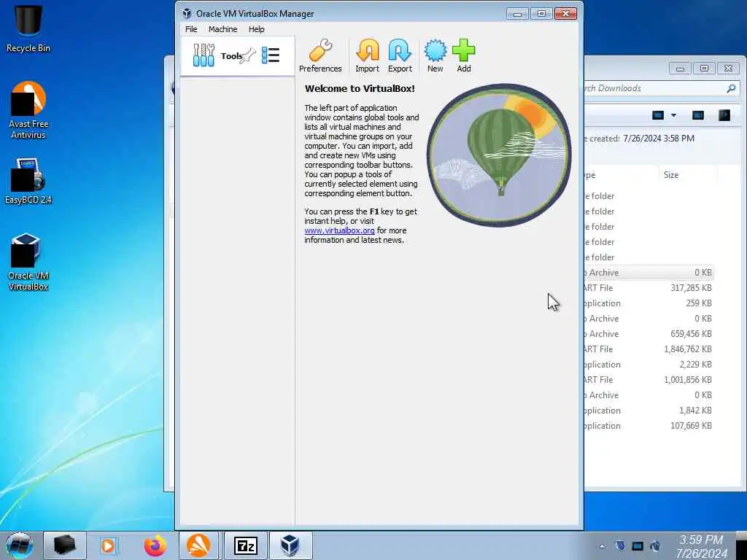Click the 659,456 KB size cell in Explorer
This screenshot has width=747, height=560.
click(x=691, y=334)
